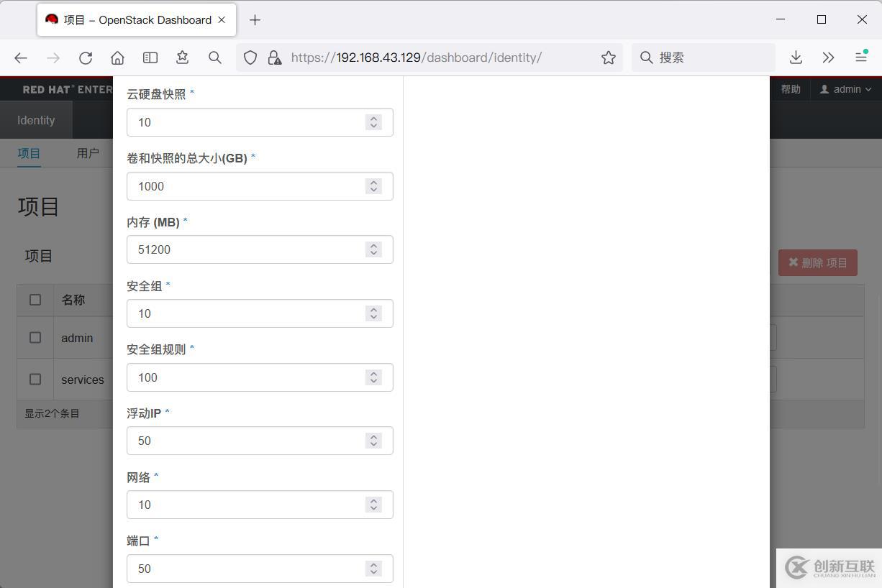Image resolution: width=882 pixels, height=588 pixels.
Task: Open the Identity menu panel
Action: point(36,120)
